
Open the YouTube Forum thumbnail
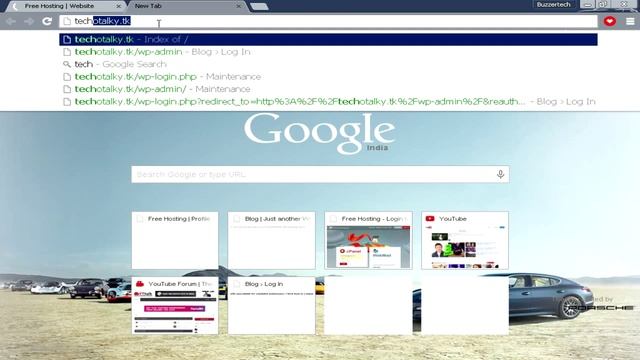175,305
